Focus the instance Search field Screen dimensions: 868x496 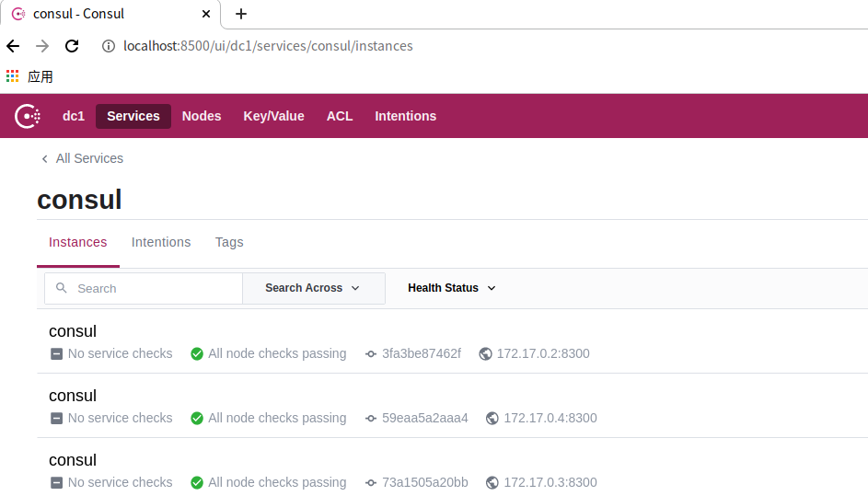point(144,288)
